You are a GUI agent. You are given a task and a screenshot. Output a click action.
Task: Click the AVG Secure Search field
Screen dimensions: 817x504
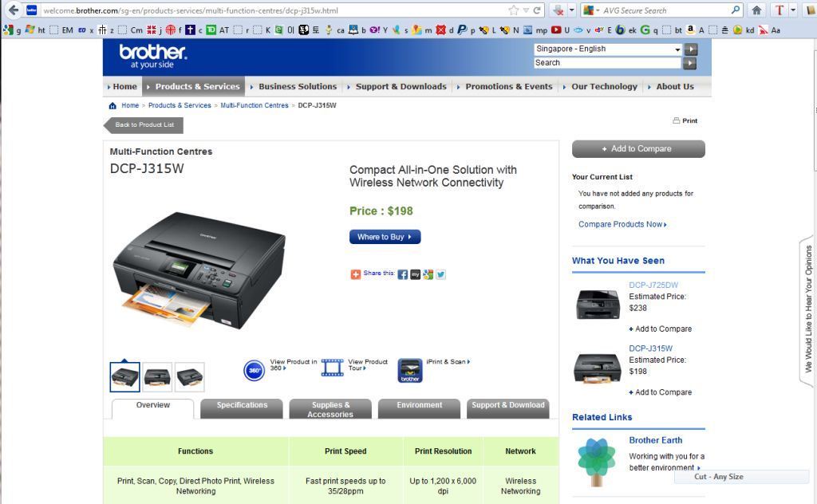pos(665,10)
